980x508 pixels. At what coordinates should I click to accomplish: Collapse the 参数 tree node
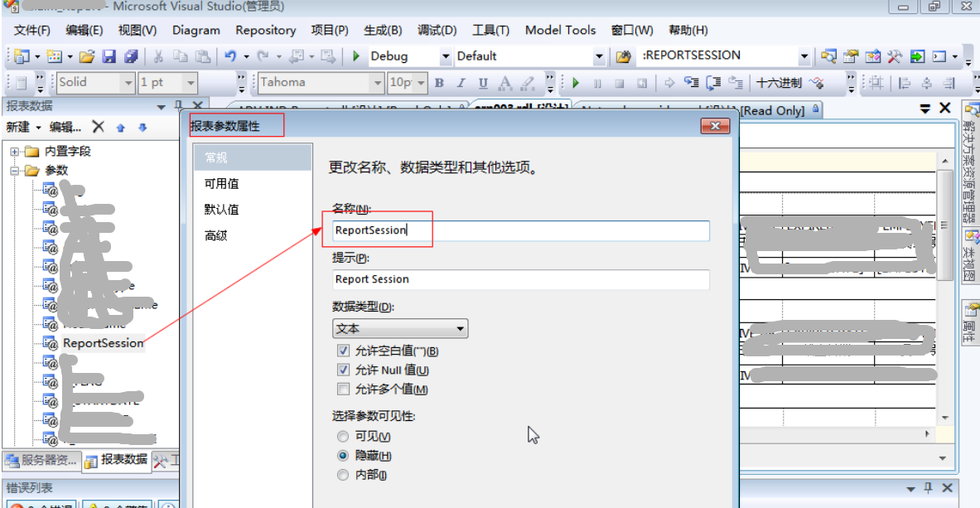(x=14, y=170)
